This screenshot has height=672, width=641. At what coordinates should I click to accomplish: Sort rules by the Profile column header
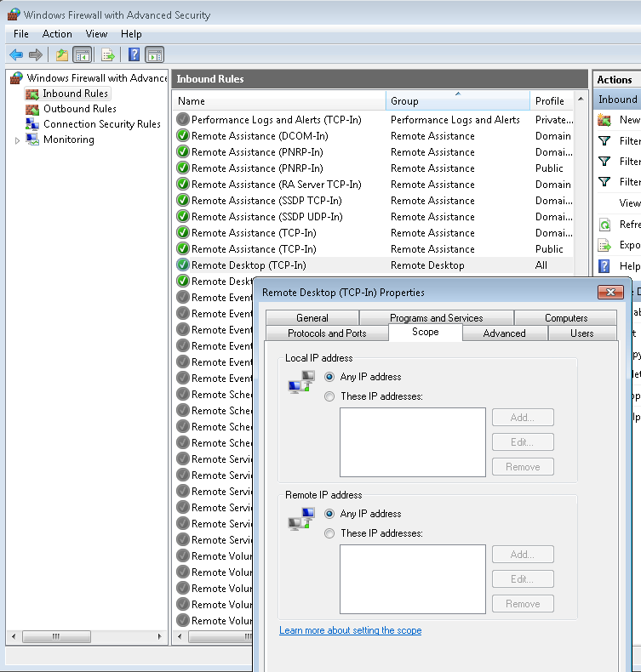coord(550,100)
